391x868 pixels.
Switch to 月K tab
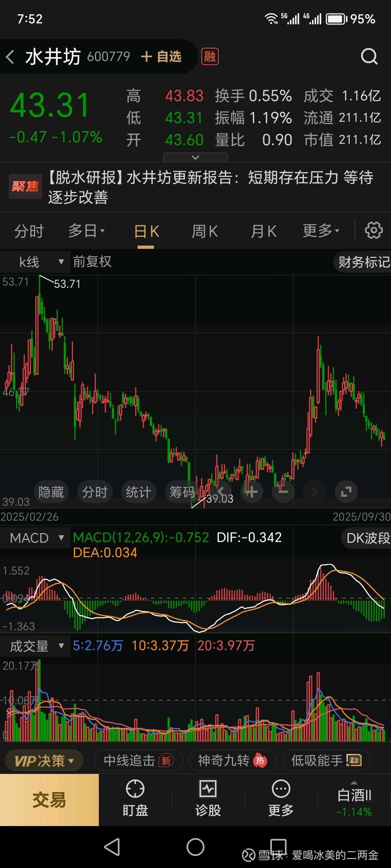[x=264, y=231]
